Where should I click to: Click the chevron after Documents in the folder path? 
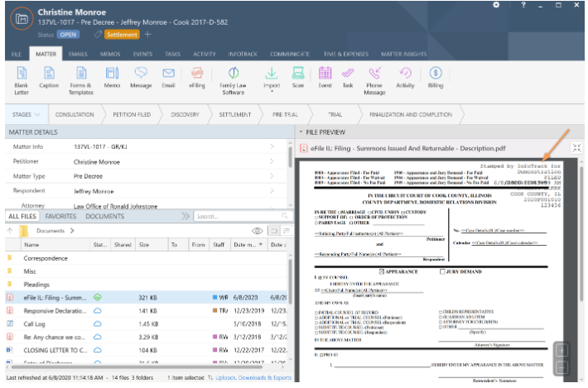tap(72, 231)
